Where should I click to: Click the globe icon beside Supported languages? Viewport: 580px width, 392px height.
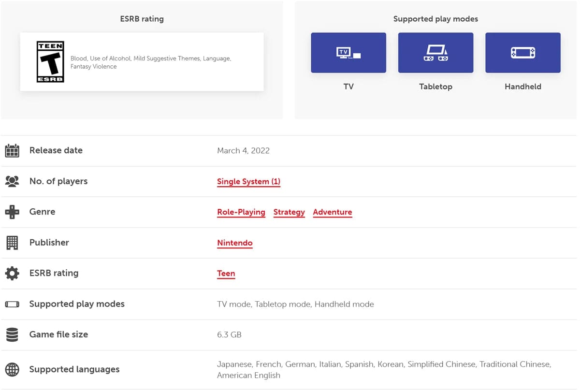[12, 370]
